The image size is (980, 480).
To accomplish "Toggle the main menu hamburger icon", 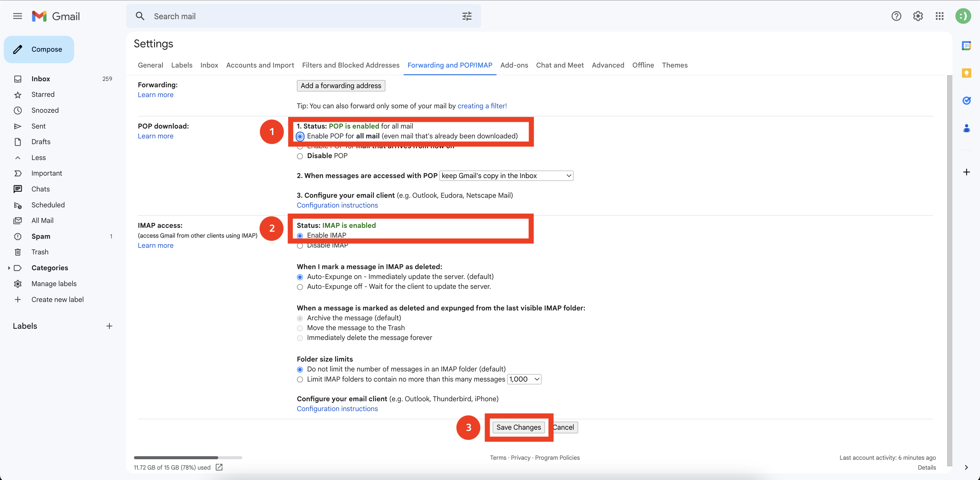I will click(x=17, y=16).
